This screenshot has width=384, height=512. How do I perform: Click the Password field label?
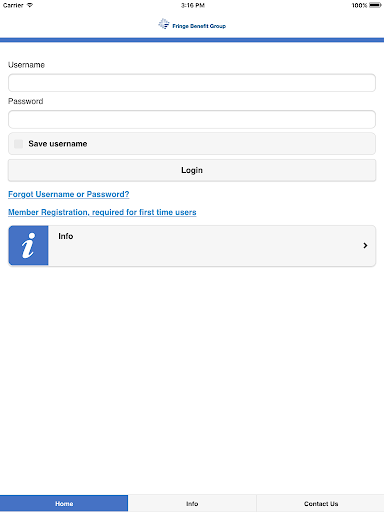(x=26, y=101)
